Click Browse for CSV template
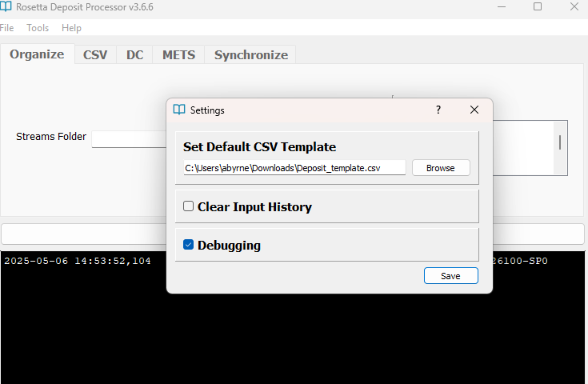This screenshot has width=588, height=384. click(440, 168)
